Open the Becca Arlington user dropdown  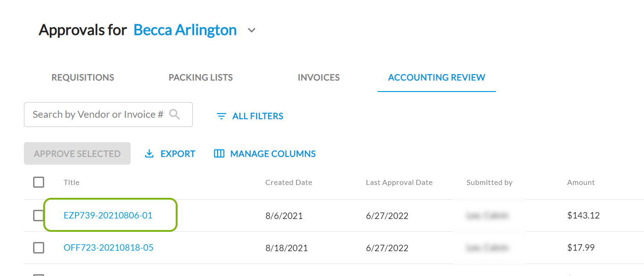pyautogui.click(x=185, y=30)
